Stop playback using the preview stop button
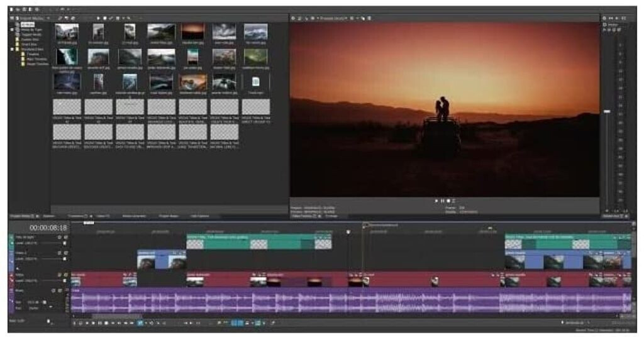 click(x=448, y=201)
